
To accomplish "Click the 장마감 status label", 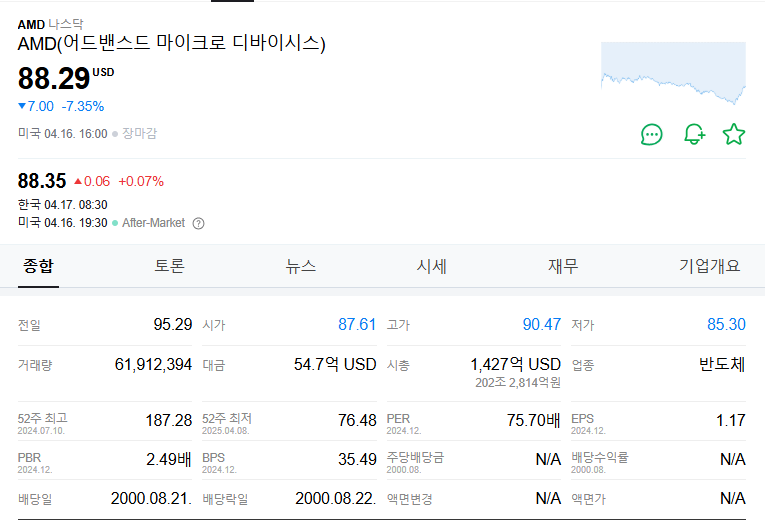I will click(140, 134).
